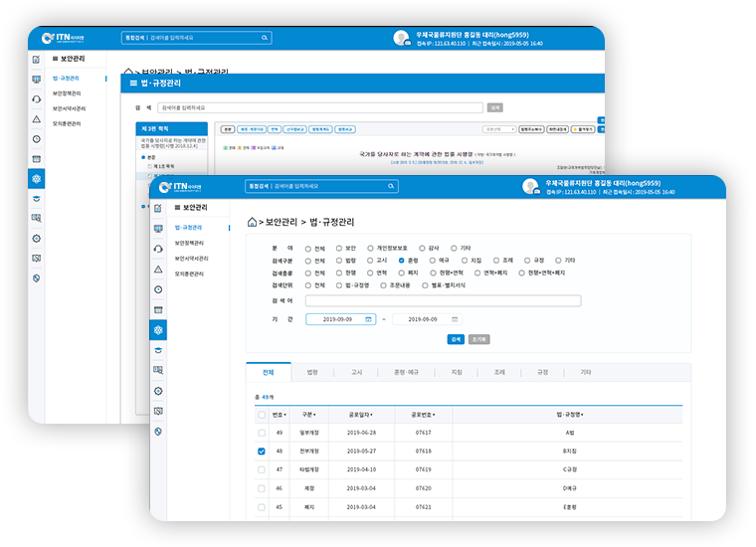Click the headset icon in back window sidebar

tap(36, 99)
